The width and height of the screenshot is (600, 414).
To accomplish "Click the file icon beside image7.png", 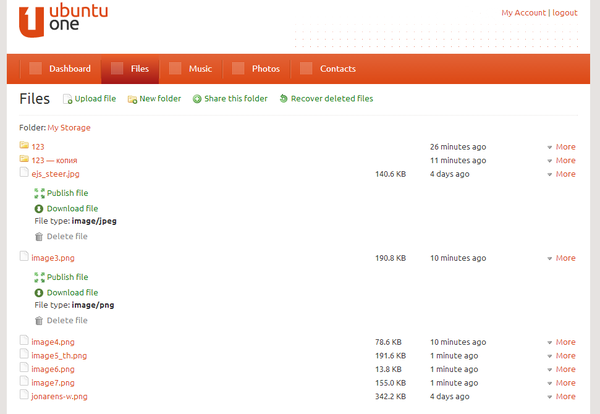I will click(24, 381).
